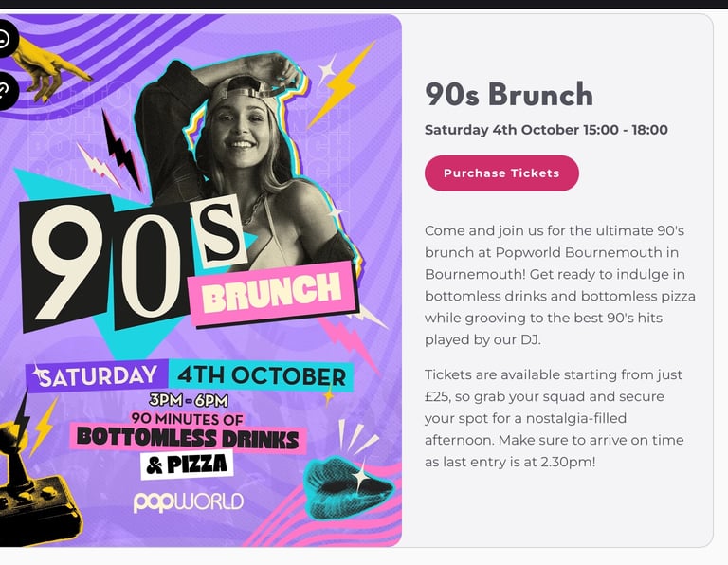
Task: Click the woman's photo in the poster
Action: 237,133
